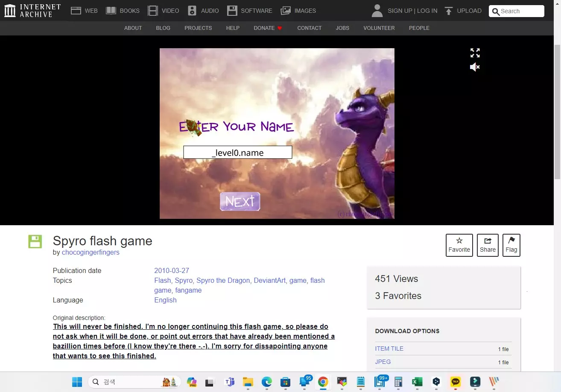Screen dimensions: 561x392
Task: Open the ABOUT menu item
Action: coord(133,28)
